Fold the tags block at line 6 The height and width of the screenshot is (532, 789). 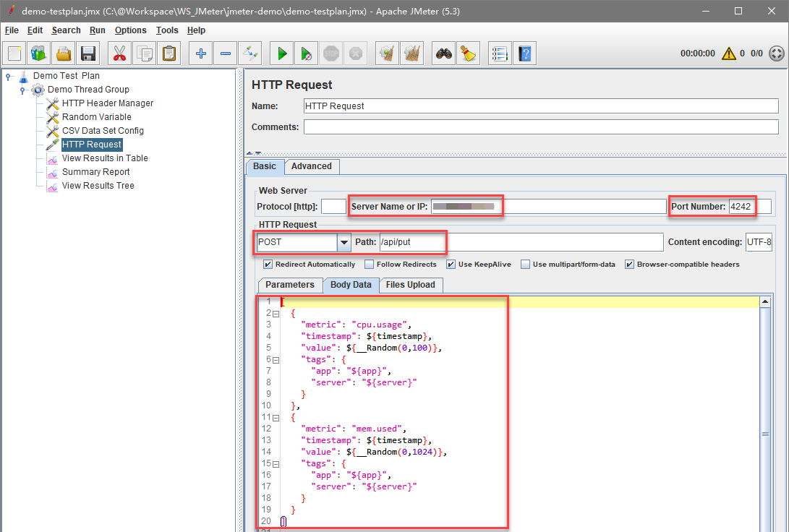[x=276, y=360]
